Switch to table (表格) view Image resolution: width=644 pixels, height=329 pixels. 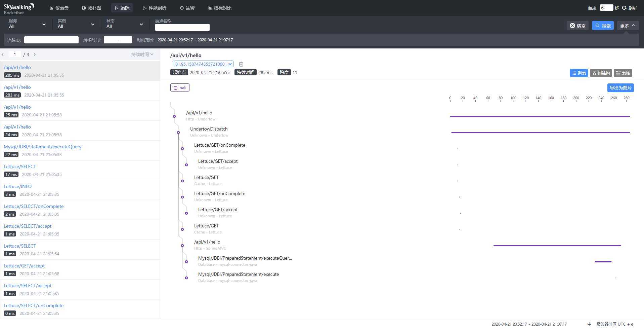623,73
